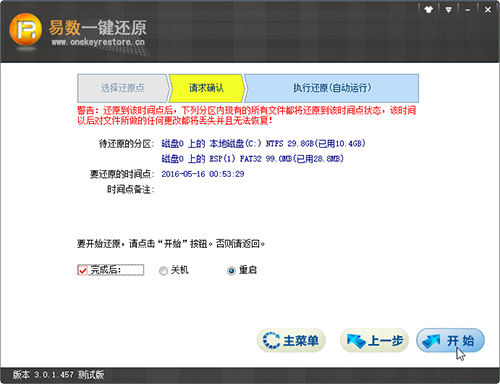Click the 磁盘0 本地磁盘(C:) NTFS partition line
Viewport: 500px width, 384px height.
click(263, 144)
